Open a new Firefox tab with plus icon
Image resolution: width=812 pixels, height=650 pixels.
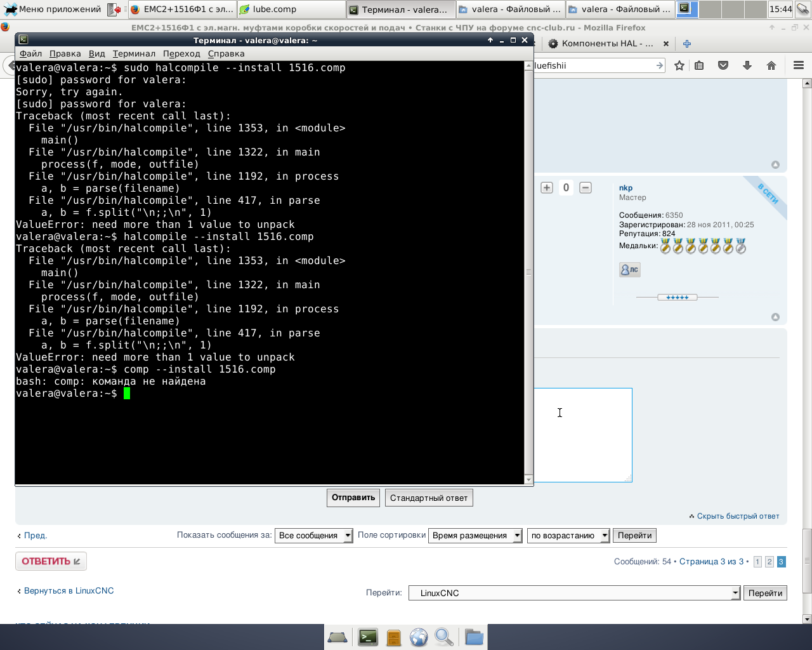tap(687, 44)
